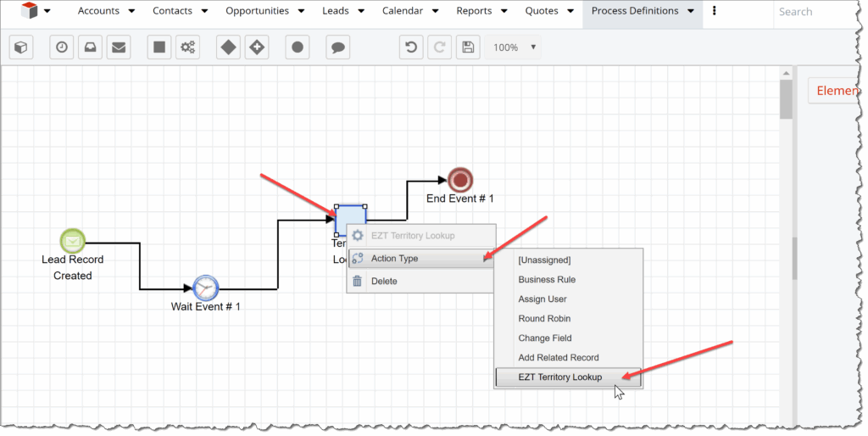The width and height of the screenshot is (868, 436).
Task: Click Delete in the context menu
Action: click(383, 281)
